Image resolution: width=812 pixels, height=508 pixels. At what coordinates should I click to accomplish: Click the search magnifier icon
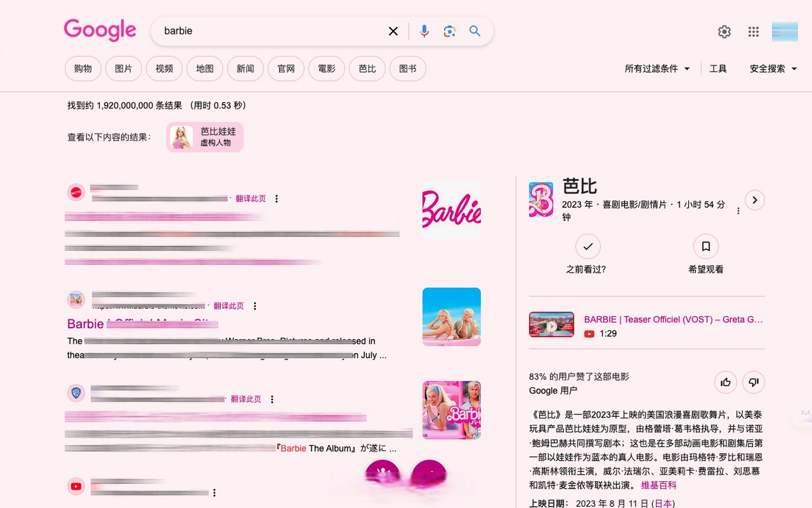coord(475,31)
